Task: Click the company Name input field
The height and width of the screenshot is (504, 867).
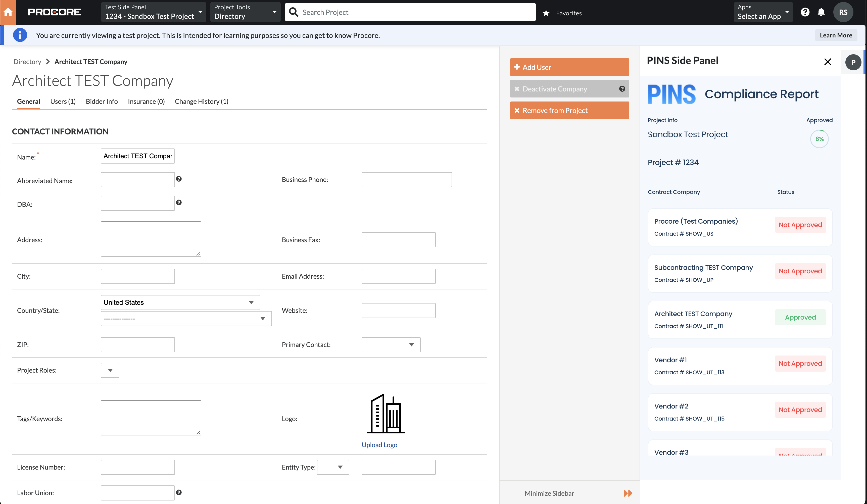Action: 138,156
